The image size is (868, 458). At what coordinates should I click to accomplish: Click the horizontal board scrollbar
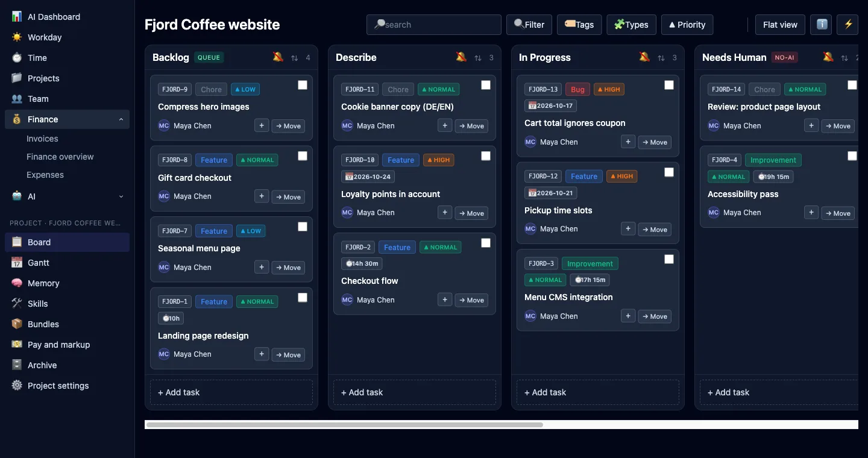coord(344,425)
